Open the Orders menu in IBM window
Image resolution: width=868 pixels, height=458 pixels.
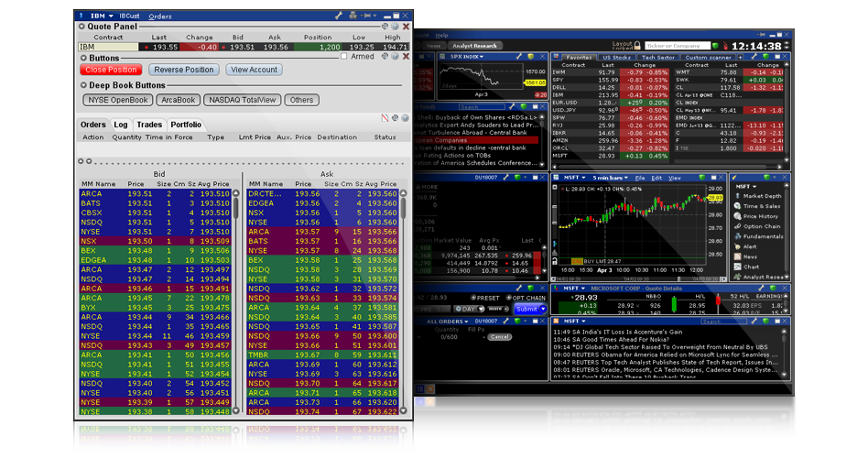coord(160,16)
